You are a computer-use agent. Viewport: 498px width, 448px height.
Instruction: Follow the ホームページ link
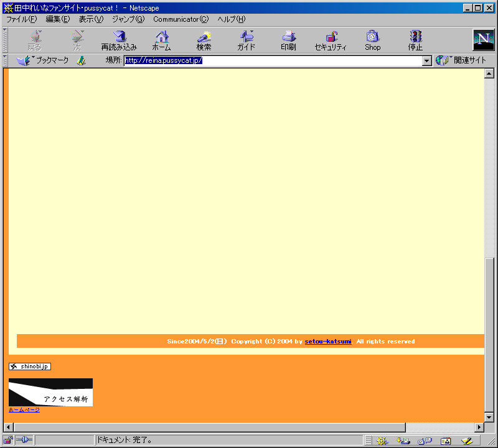(x=24, y=409)
